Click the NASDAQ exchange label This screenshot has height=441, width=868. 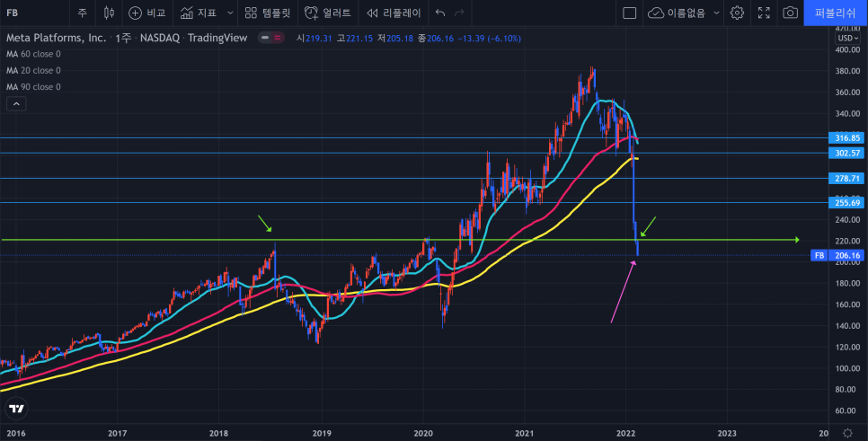point(160,39)
